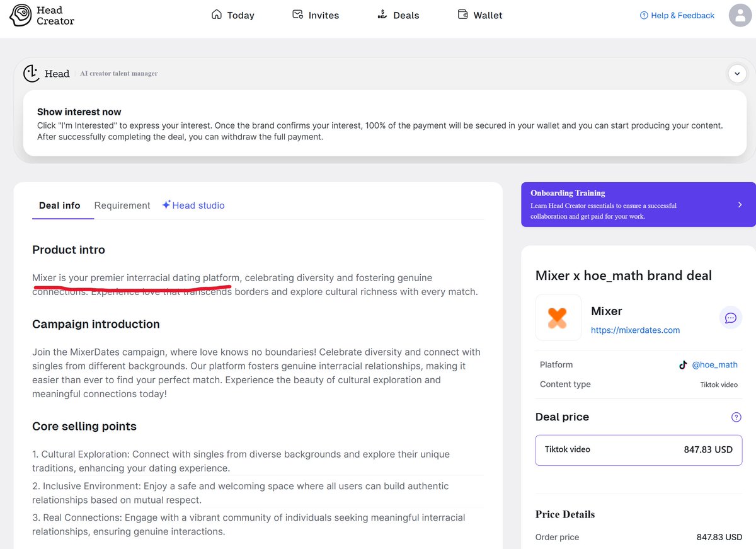Click the Price Details heading

[x=565, y=514]
